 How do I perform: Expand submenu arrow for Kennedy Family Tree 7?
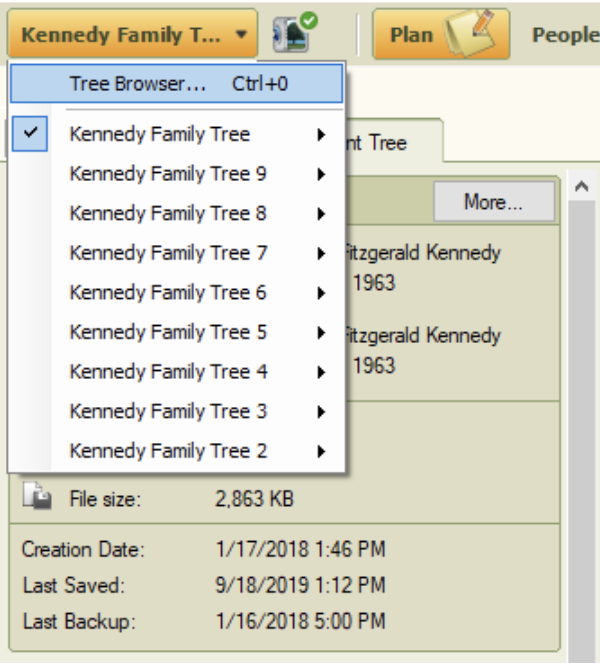(x=321, y=253)
